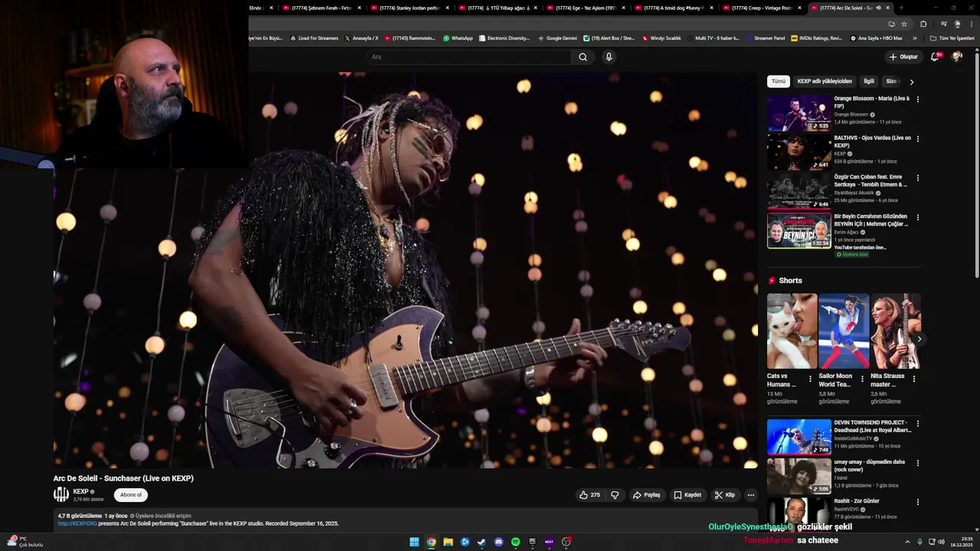
Task: Click the Paylaş share button
Action: [x=646, y=495]
